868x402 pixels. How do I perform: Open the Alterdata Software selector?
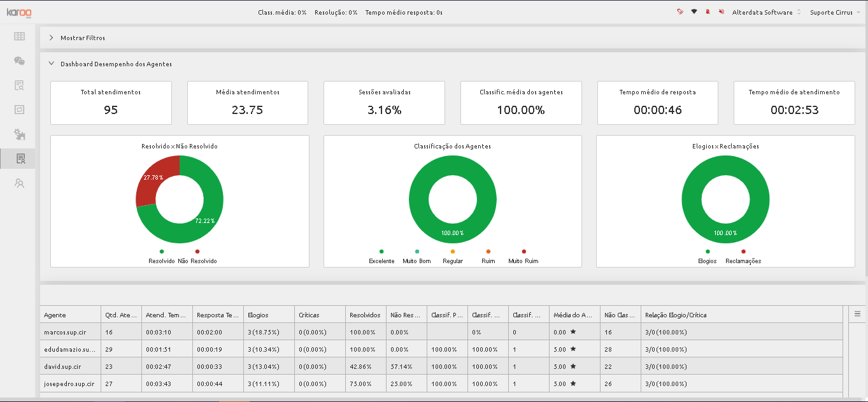click(766, 12)
